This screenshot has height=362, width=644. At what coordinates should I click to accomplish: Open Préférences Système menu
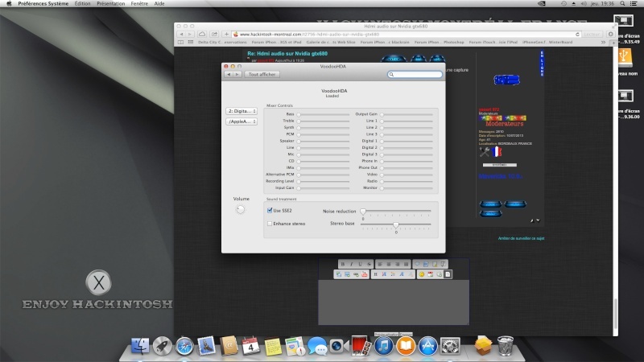coord(43,3)
